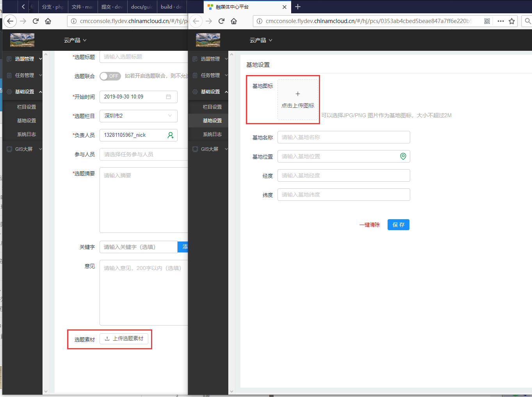
Task: Click the location pin in 基地位置 field
Action: tap(403, 156)
